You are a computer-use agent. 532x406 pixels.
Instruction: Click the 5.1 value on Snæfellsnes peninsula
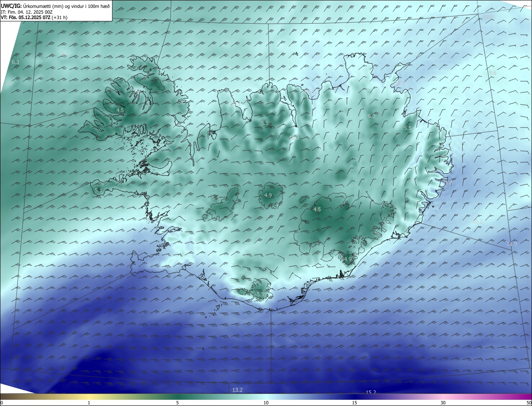coord(99,190)
